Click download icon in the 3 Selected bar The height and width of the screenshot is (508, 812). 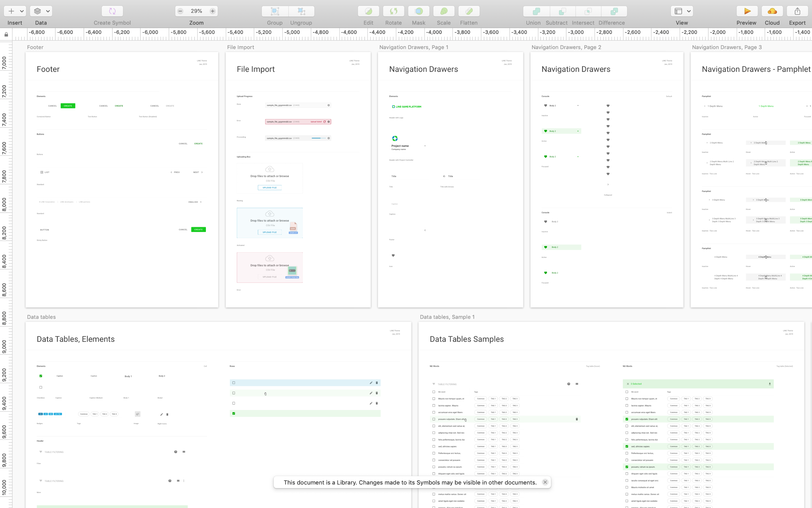[x=770, y=384]
